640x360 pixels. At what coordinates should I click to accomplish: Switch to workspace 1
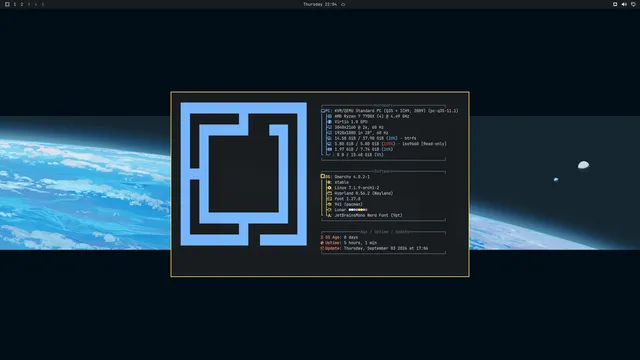point(15,4)
